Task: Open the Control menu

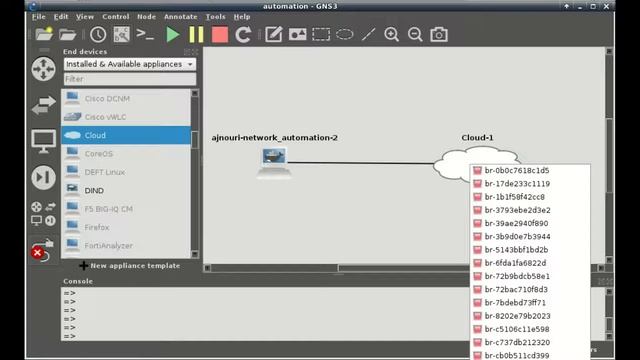Action: [x=116, y=17]
